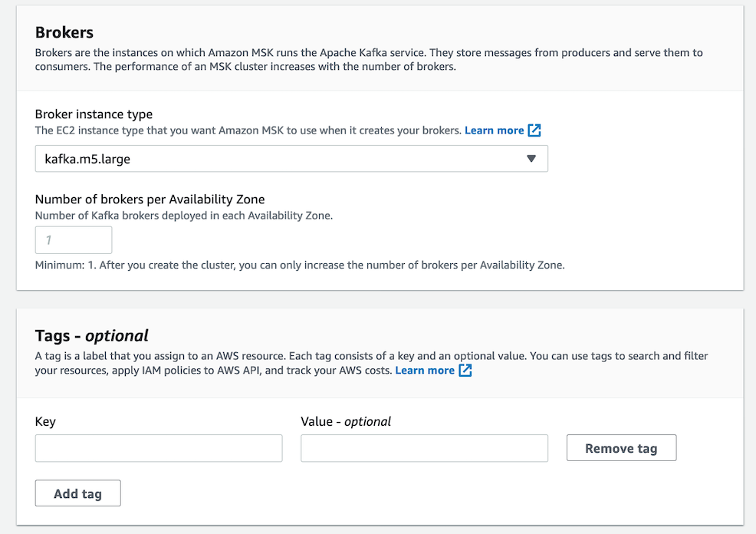Click the Add tag button
Image resolution: width=756 pixels, height=534 pixels.
click(x=77, y=493)
